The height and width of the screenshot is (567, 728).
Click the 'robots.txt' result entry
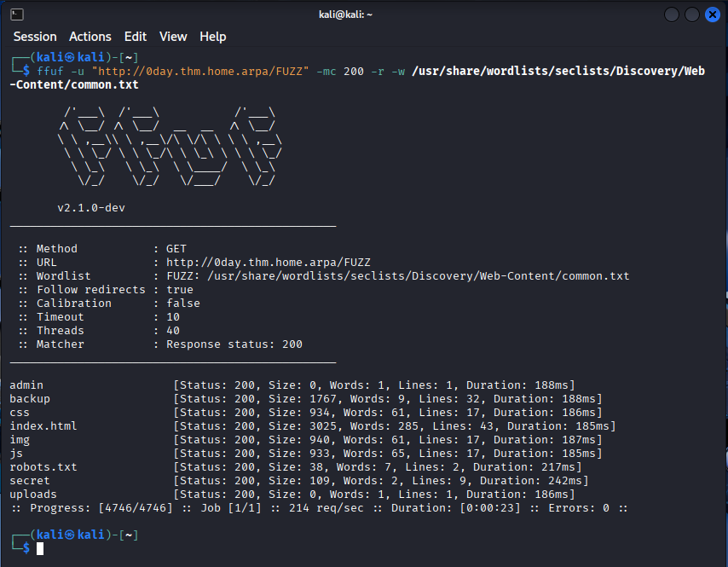tap(43, 467)
